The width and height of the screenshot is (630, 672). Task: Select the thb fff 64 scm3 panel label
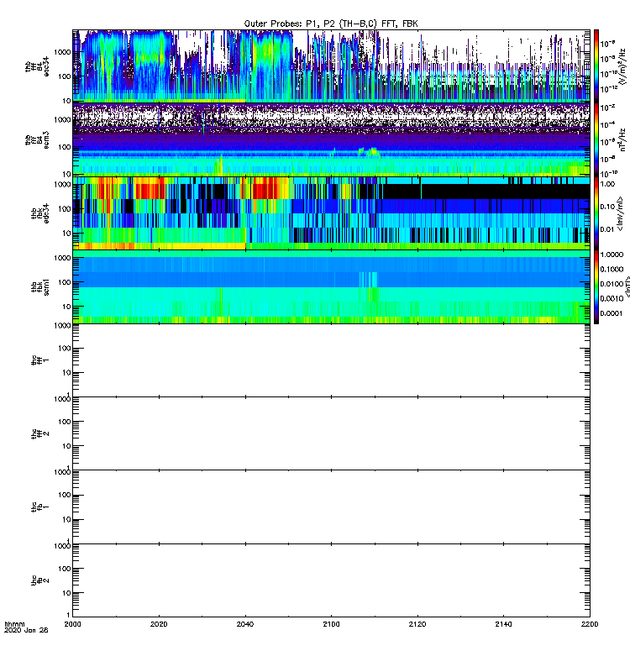[37, 139]
